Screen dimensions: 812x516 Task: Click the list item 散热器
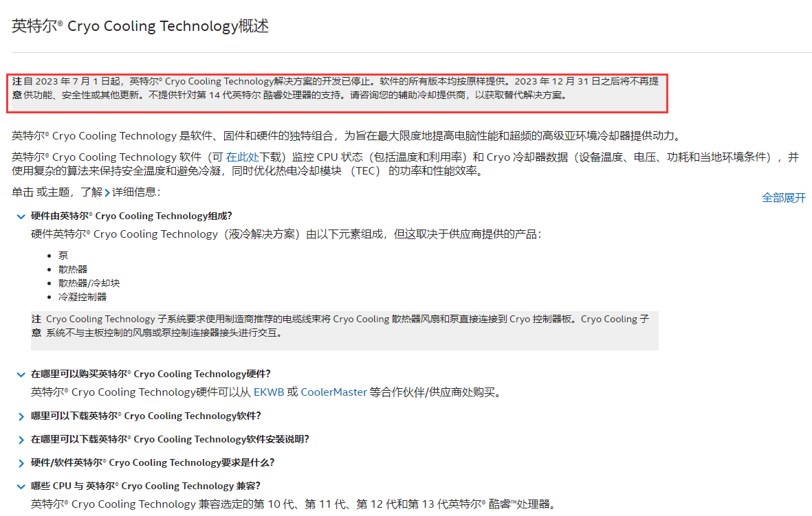pos(73,269)
